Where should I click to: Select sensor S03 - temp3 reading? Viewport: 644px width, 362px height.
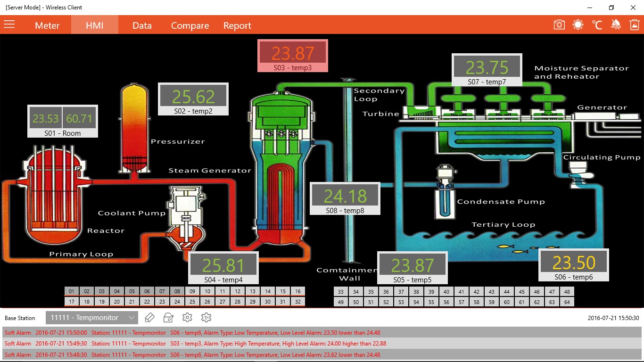pyautogui.click(x=292, y=56)
